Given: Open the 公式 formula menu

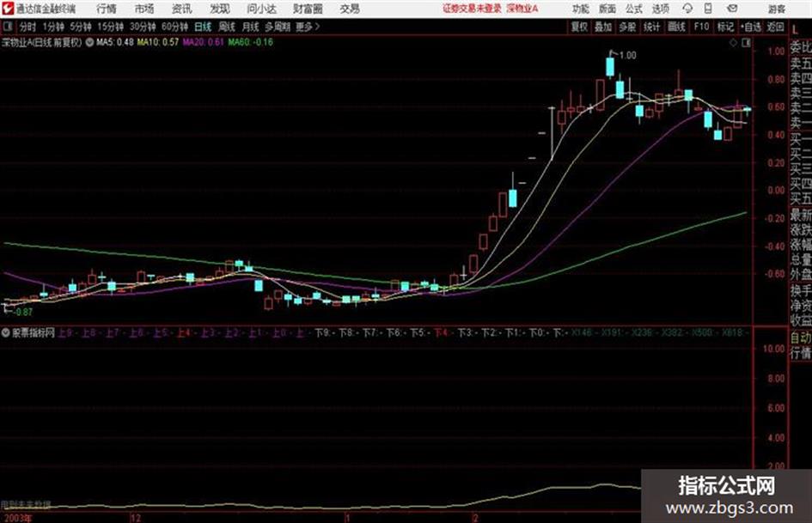Looking at the screenshot, I should click(634, 9).
